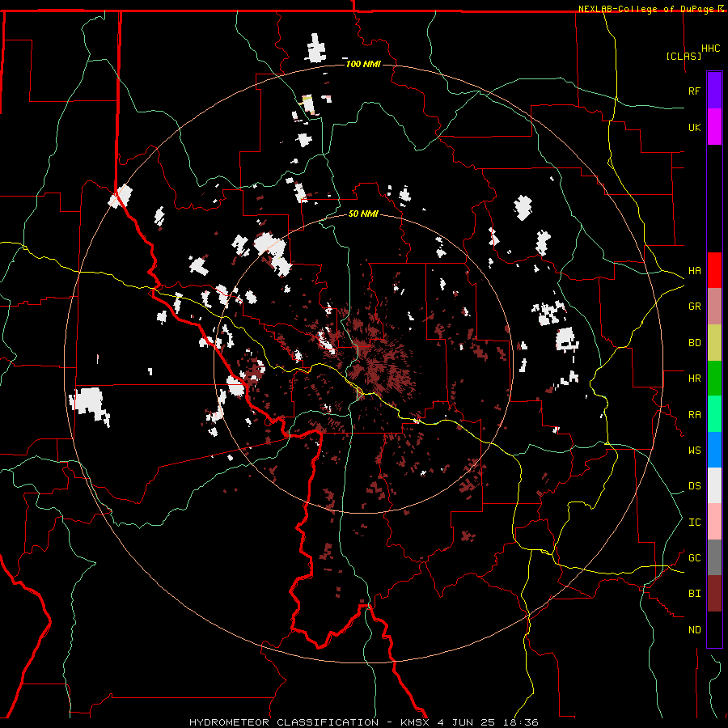Click the UK magenta color swatch
Image resolution: width=728 pixels, height=728 pixels.
tap(714, 127)
